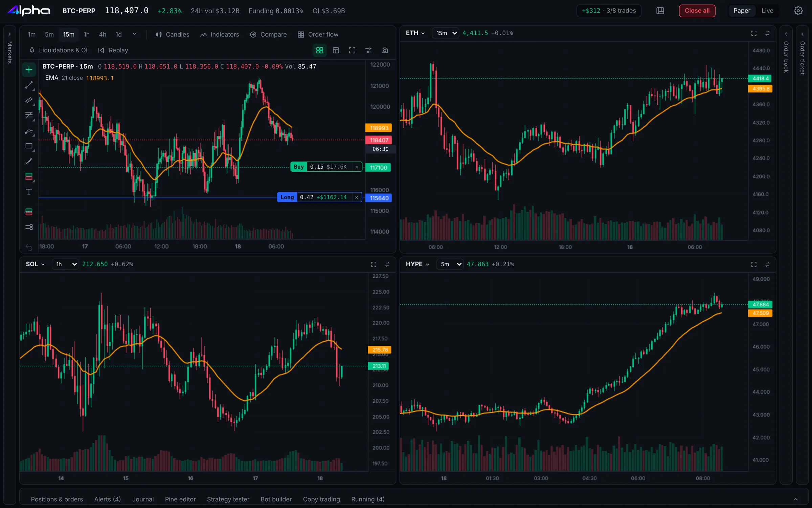Open BTC chart settings sliders icon
Image resolution: width=812 pixels, height=508 pixels.
368,50
